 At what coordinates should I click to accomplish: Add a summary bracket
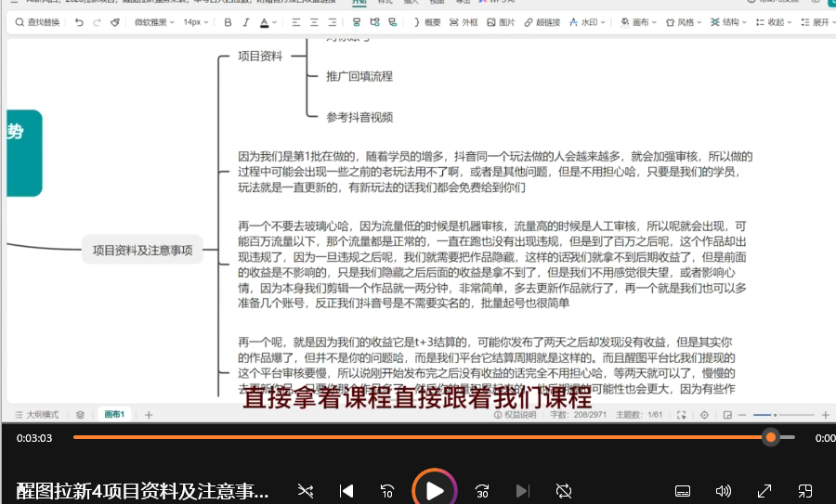(x=427, y=22)
